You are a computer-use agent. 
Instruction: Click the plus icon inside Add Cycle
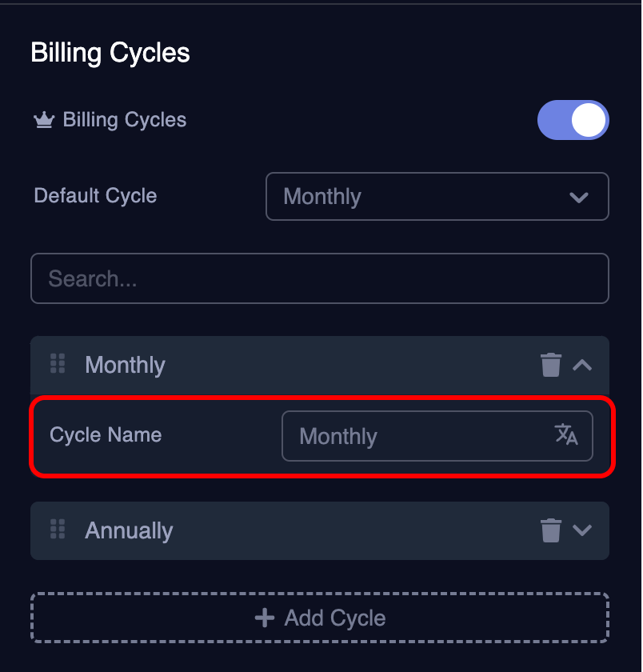coord(264,617)
